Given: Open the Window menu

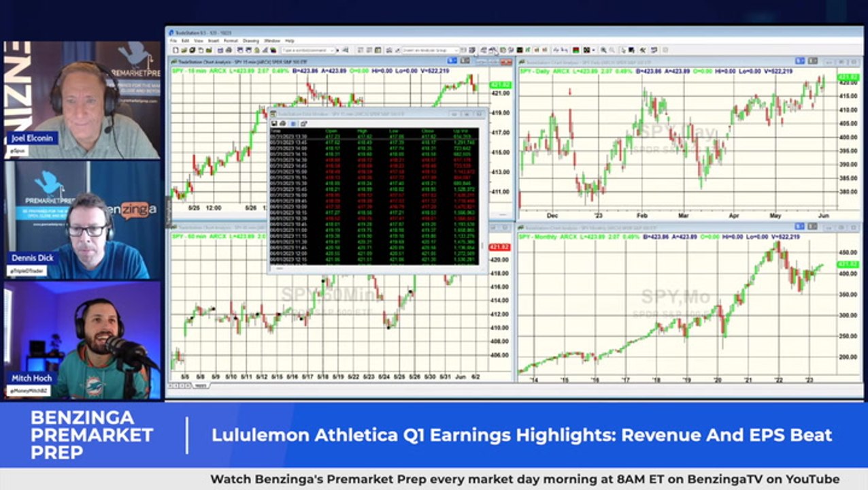Looking at the screenshot, I should pyautogui.click(x=272, y=40).
